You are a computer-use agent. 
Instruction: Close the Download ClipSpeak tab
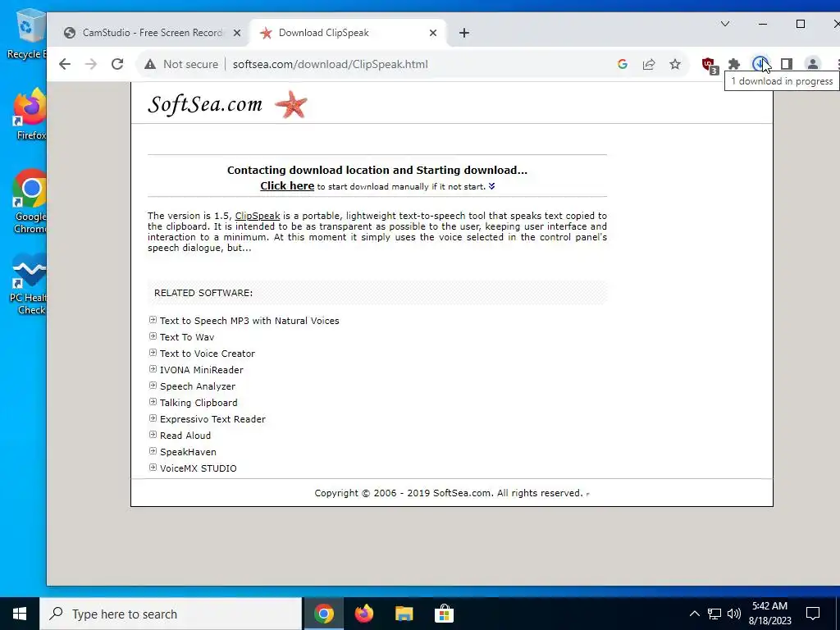433,33
